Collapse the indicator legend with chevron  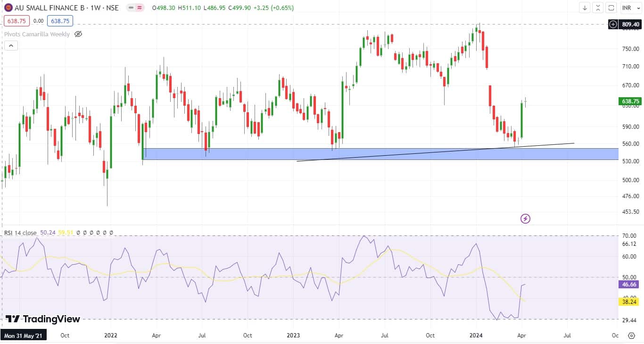[x=11, y=46]
